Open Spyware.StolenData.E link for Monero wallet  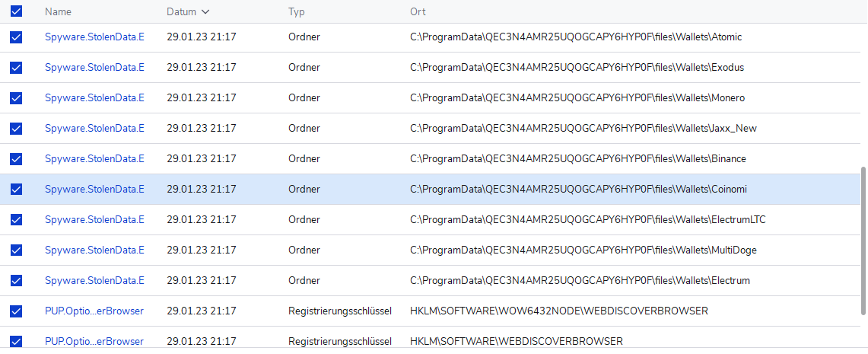tap(94, 98)
